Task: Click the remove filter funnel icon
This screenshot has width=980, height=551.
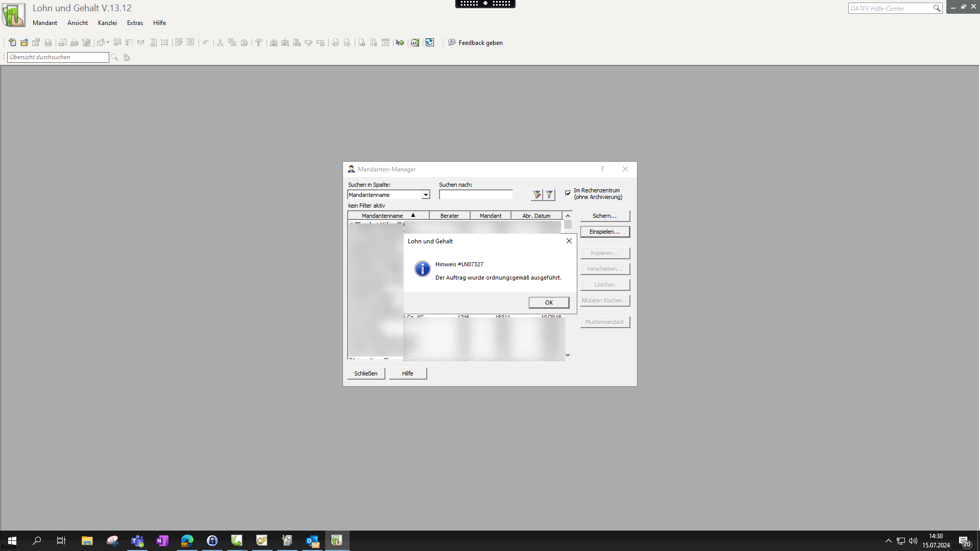Action: [x=549, y=194]
